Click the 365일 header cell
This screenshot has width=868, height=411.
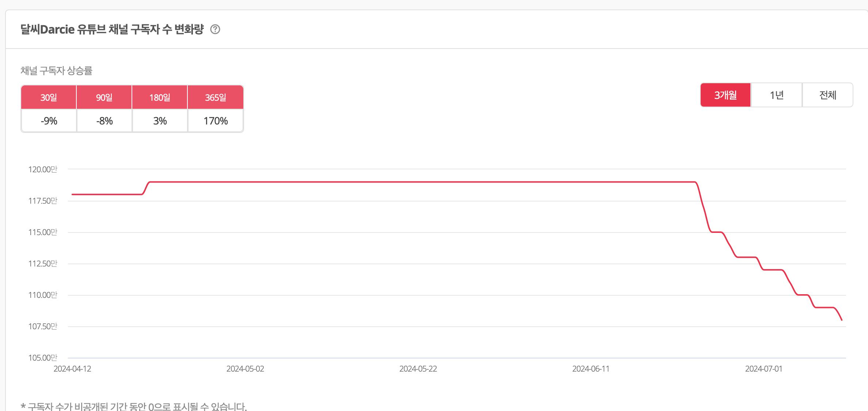pos(216,97)
